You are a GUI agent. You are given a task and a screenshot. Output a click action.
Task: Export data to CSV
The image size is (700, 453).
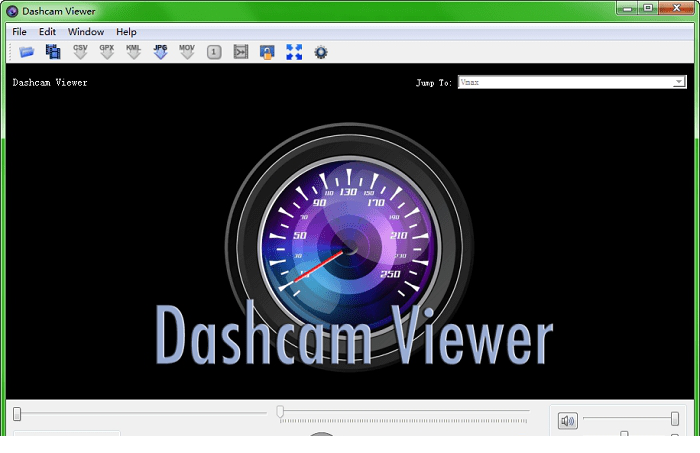(x=80, y=52)
